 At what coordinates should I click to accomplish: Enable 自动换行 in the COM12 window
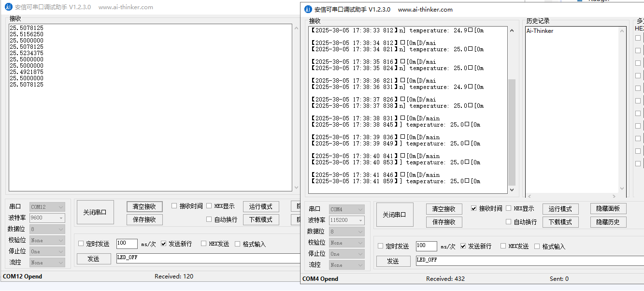(209, 219)
